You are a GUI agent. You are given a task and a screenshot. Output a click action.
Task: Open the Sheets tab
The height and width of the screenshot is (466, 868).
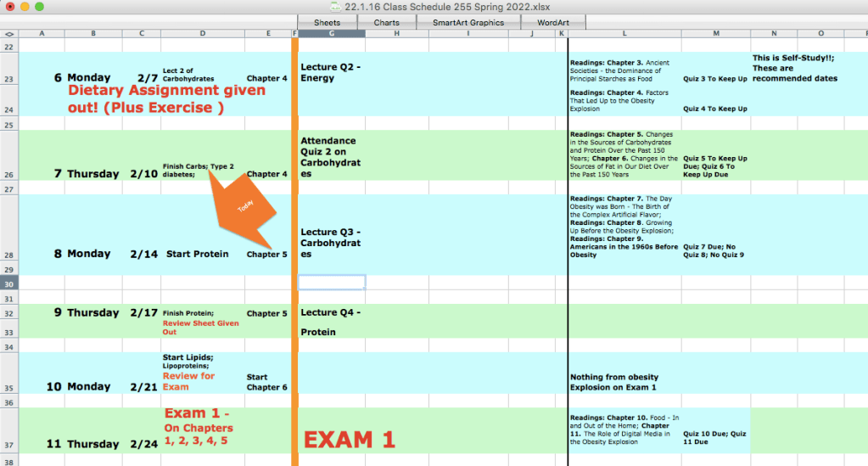click(x=327, y=23)
